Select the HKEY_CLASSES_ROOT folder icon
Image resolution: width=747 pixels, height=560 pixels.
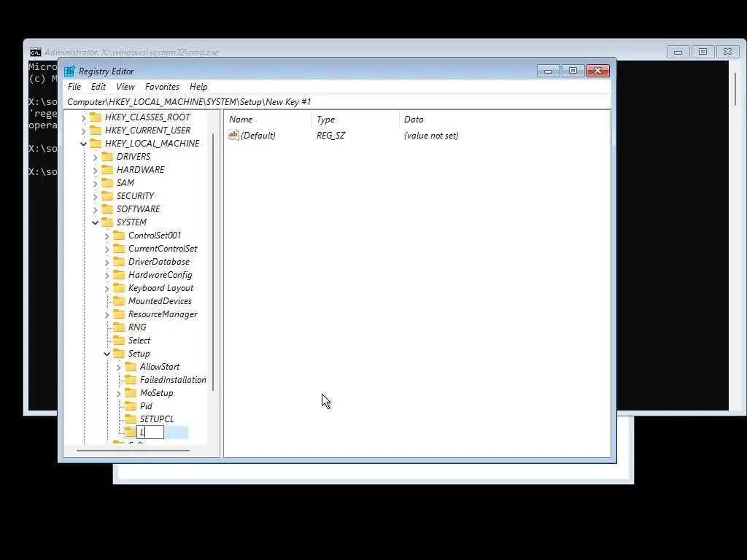point(96,117)
